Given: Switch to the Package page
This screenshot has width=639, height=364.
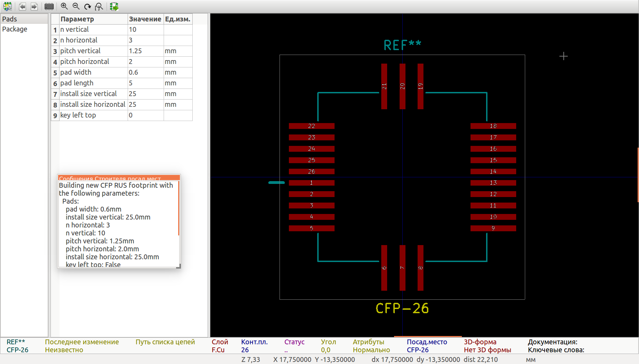Looking at the screenshot, I should (15, 29).
